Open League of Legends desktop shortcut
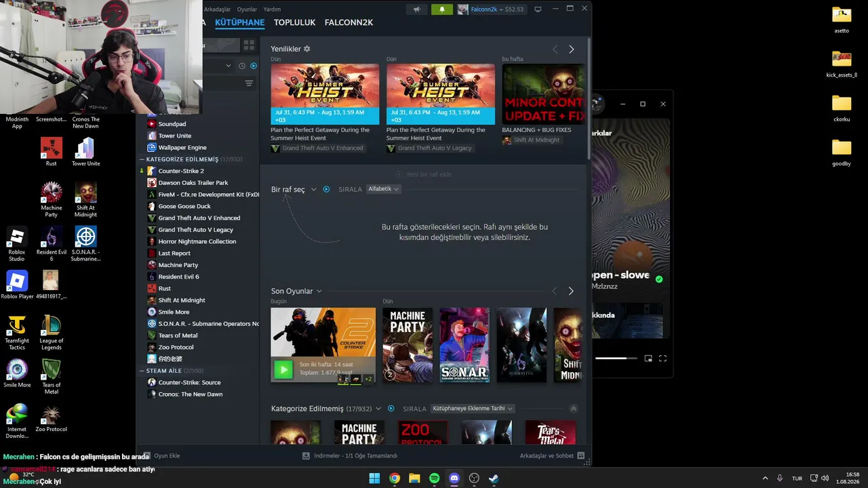868x488 pixels. point(52,333)
